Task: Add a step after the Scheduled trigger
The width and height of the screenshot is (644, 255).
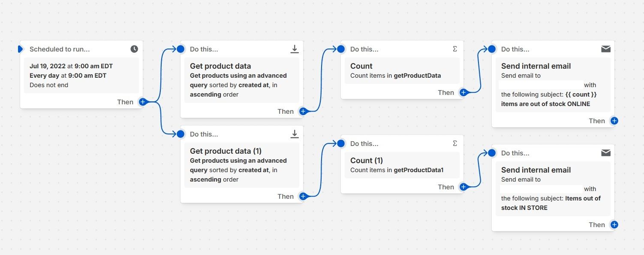Action: [x=143, y=102]
